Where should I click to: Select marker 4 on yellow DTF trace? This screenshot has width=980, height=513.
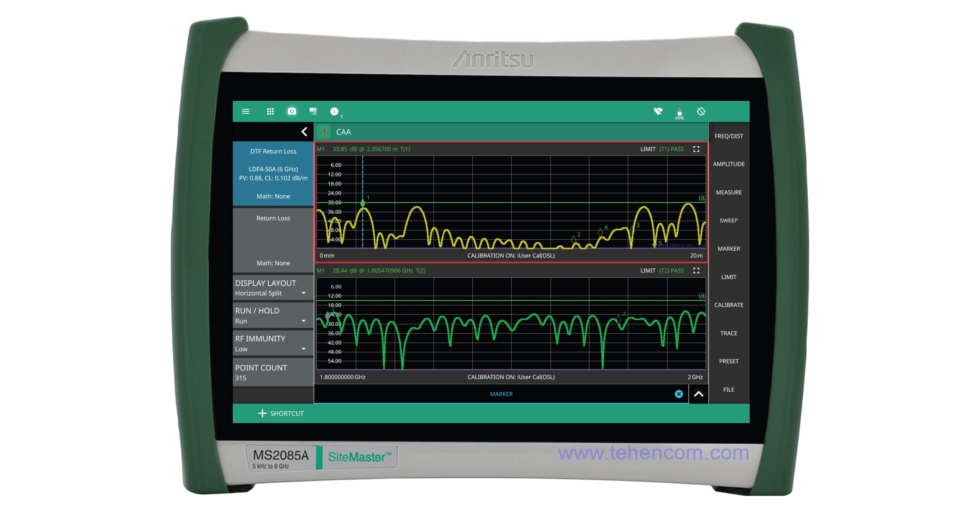coord(600,232)
